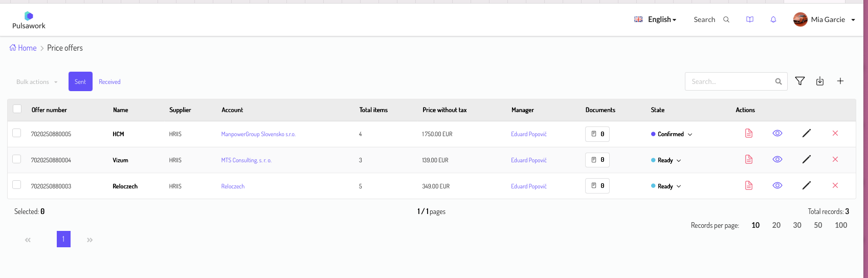Open the Pulsawork logo home
This screenshot has width=868, height=278.
[x=29, y=20]
